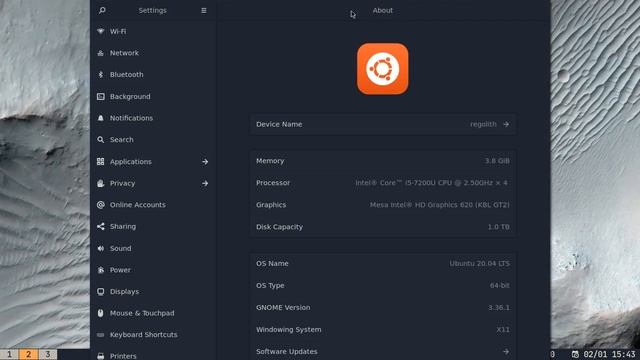The width and height of the screenshot is (640, 360).
Task: Click the Processor value Intel Core i5-7200U
Action: point(431,183)
